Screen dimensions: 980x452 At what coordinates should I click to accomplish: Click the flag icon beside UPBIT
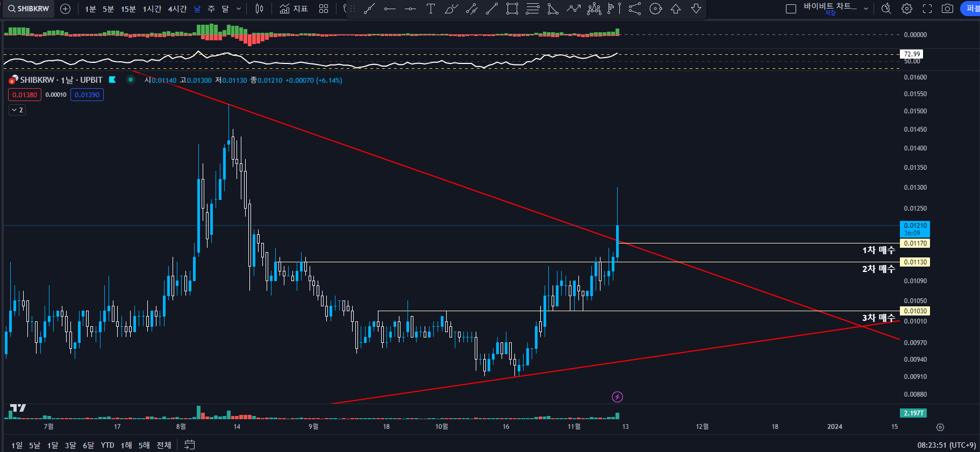tap(112, 80)
